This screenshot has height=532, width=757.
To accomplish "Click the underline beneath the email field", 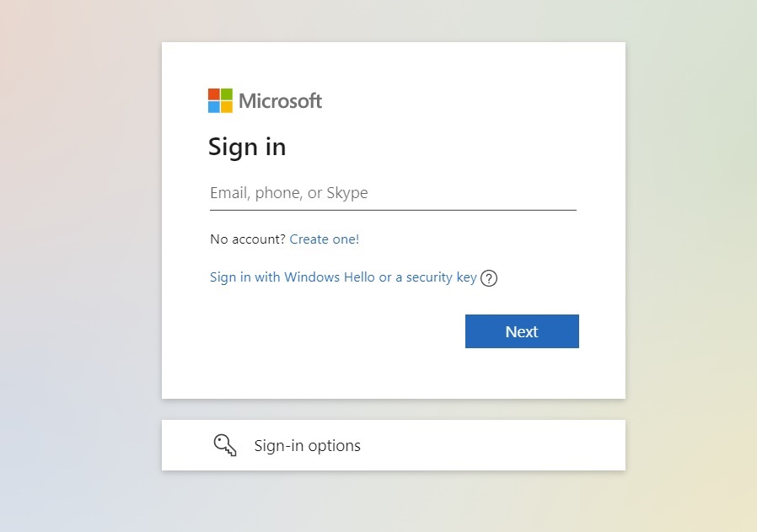I will 393,210.
